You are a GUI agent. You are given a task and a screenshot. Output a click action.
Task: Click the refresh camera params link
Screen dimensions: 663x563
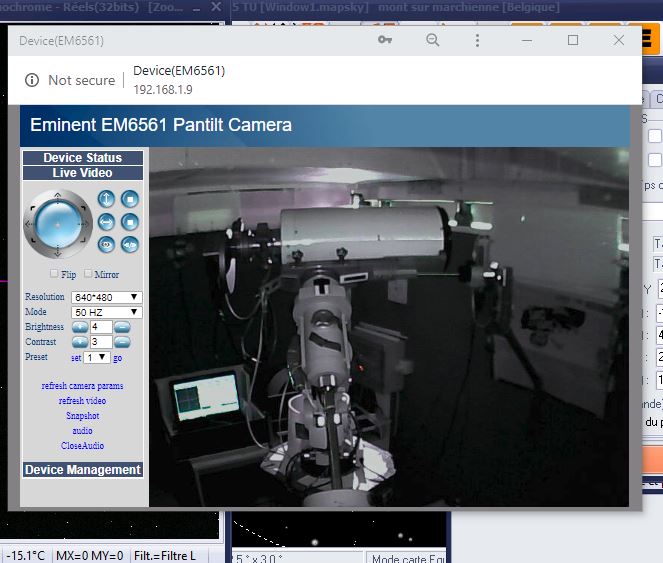[82, 386]
